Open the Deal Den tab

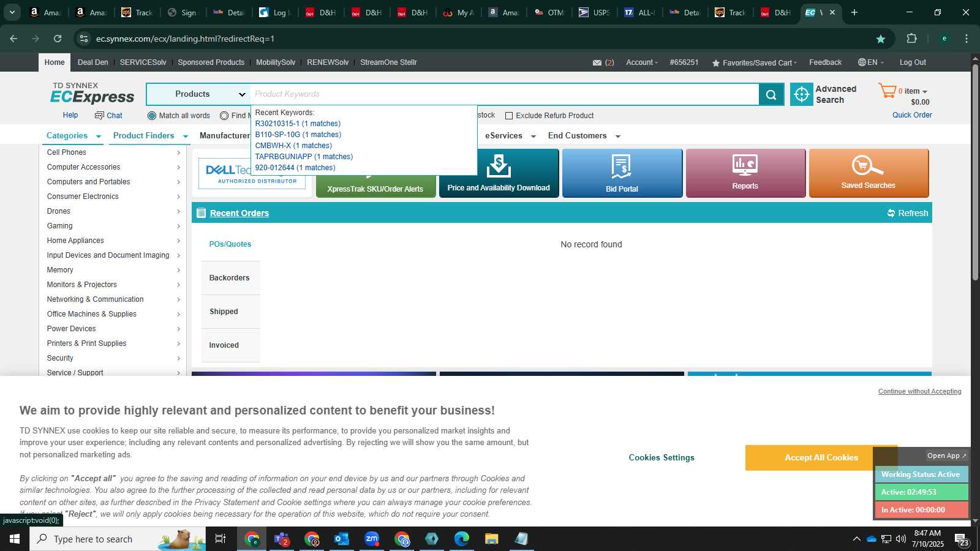coord(93,62)
